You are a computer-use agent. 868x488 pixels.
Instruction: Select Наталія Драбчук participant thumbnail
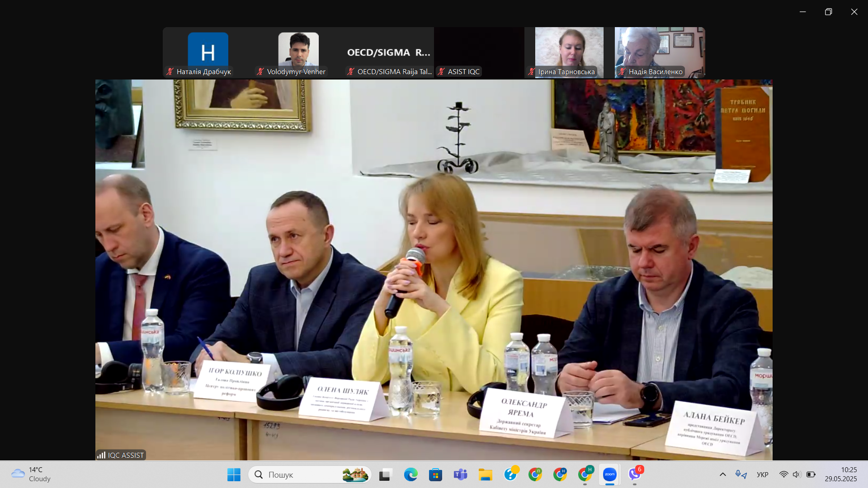pyautogui.click(x=208, y=52)
